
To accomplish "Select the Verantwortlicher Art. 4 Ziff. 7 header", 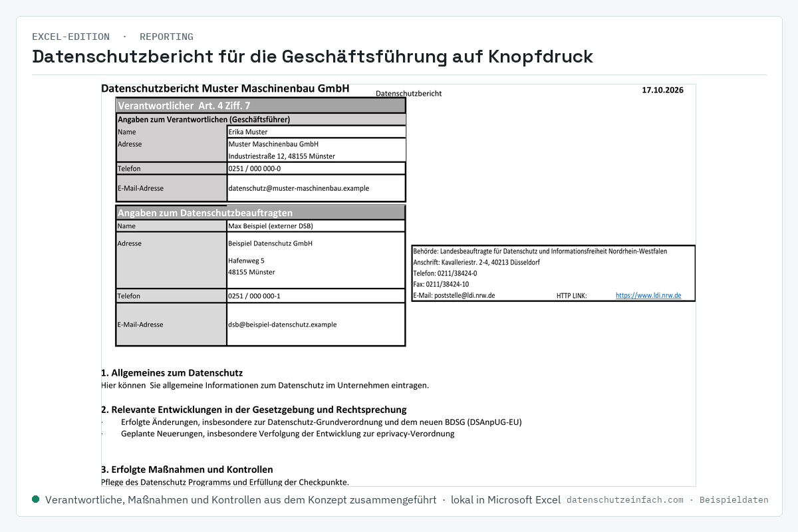I will pos(261,105).
